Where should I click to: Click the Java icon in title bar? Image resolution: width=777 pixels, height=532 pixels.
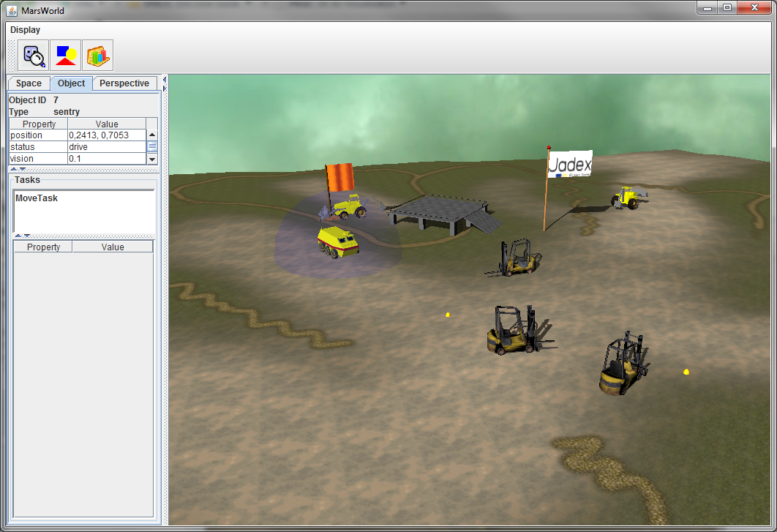tap(12, 10)
